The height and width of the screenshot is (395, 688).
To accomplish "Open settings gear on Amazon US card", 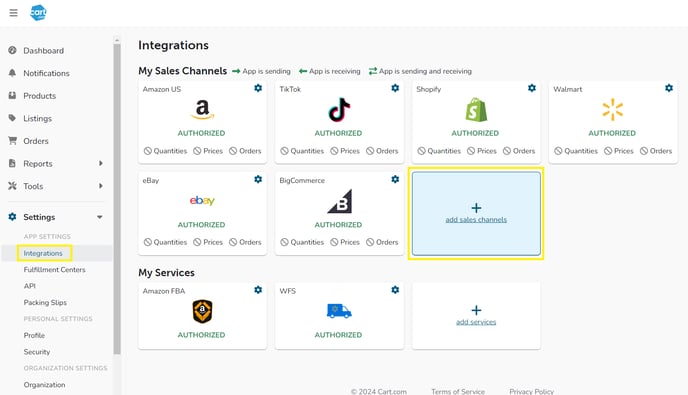I will click(258, 88).
